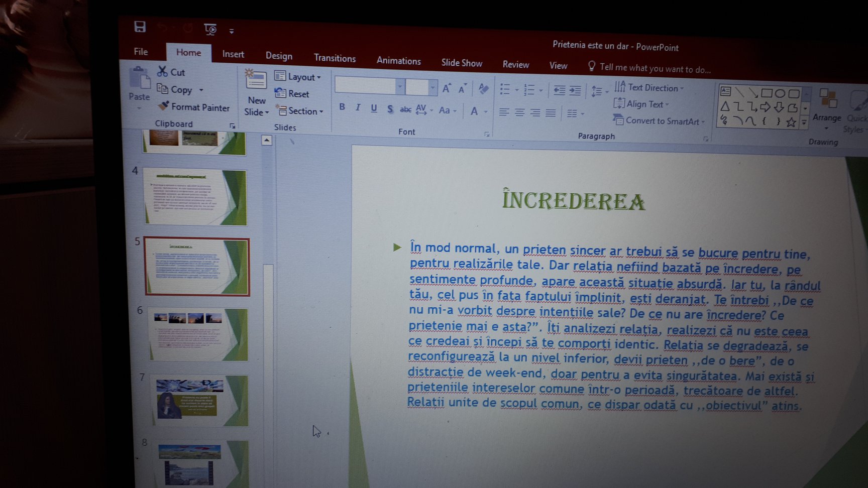The image size is (868, 488).
Task: Click the Copy button
Action: [175, 89]
